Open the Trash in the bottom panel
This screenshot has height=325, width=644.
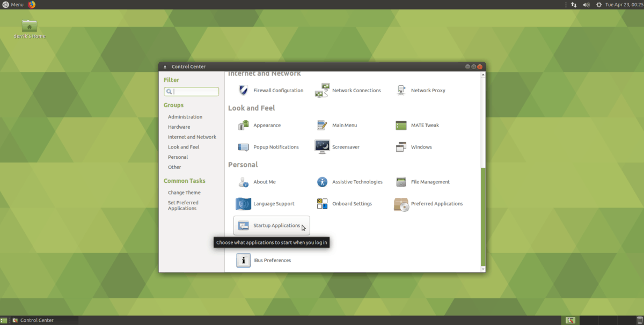pos(639,320)
